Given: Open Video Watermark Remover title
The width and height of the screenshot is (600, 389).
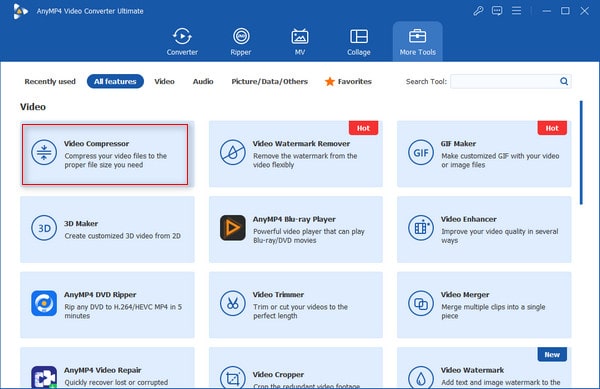Looking at the screenshot, I should tap(301, 144).
